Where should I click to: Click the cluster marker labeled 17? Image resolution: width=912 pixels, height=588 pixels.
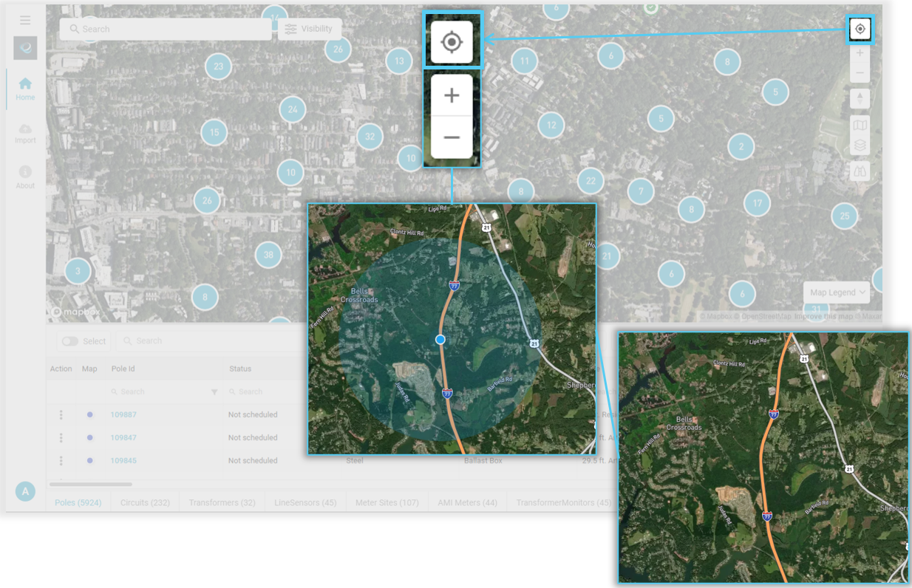pyautogui.click(x=758, y=203)
